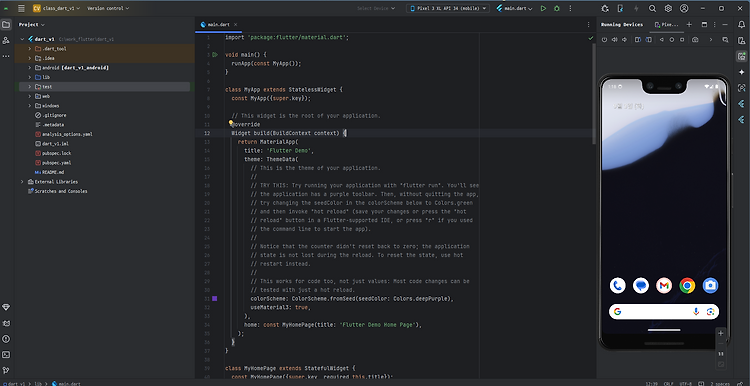
Task: Open the class_dart_v1 project dropdown
Action: 56,8
